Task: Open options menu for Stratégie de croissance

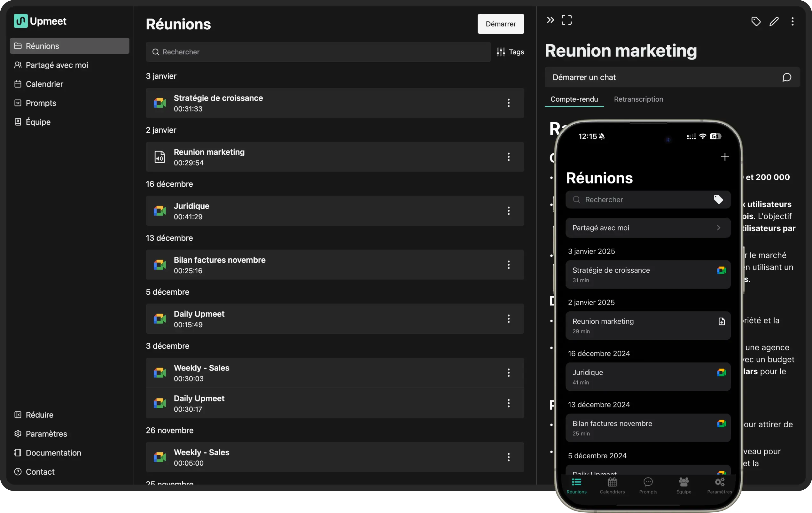Action: (509, 103)
